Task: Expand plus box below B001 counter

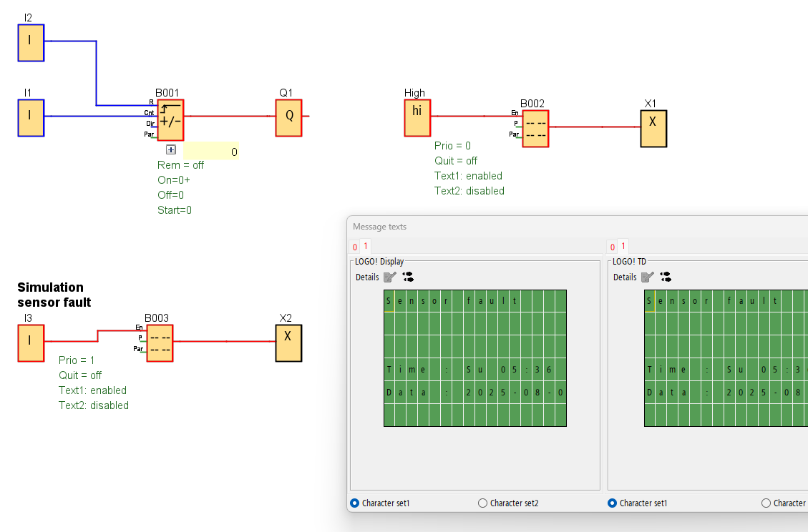Action: [170, 150]
